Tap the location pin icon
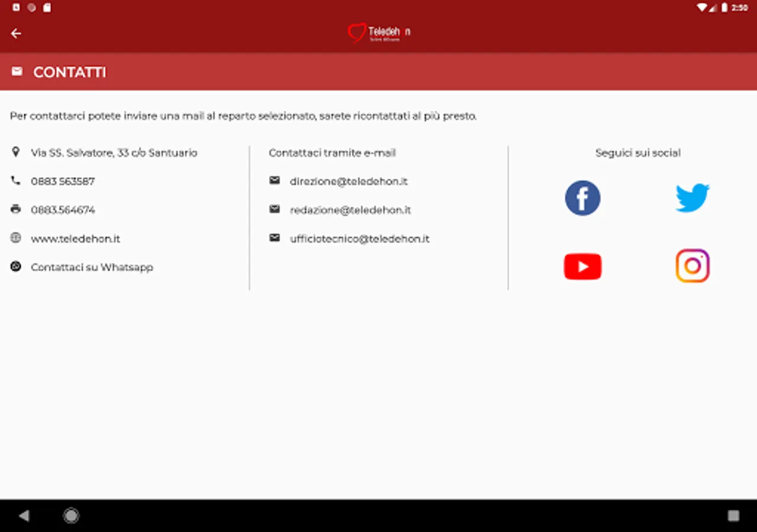 [16, 152]
